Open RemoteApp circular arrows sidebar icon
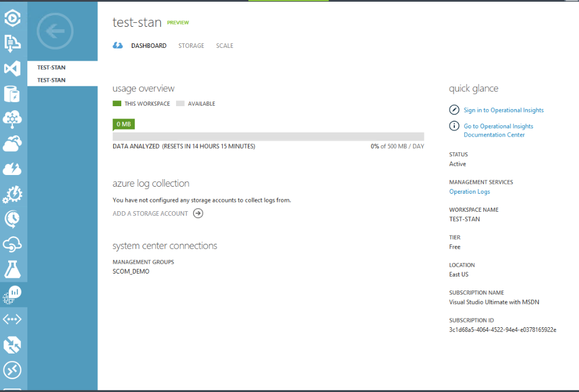579x392 pixels. [x=12, y=370]
